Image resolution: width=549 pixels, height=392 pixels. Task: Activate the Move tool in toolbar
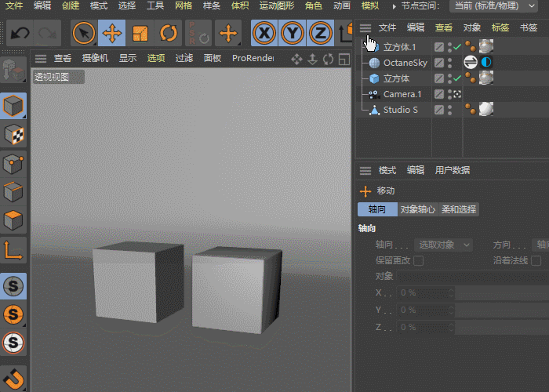tap(111, 33)
